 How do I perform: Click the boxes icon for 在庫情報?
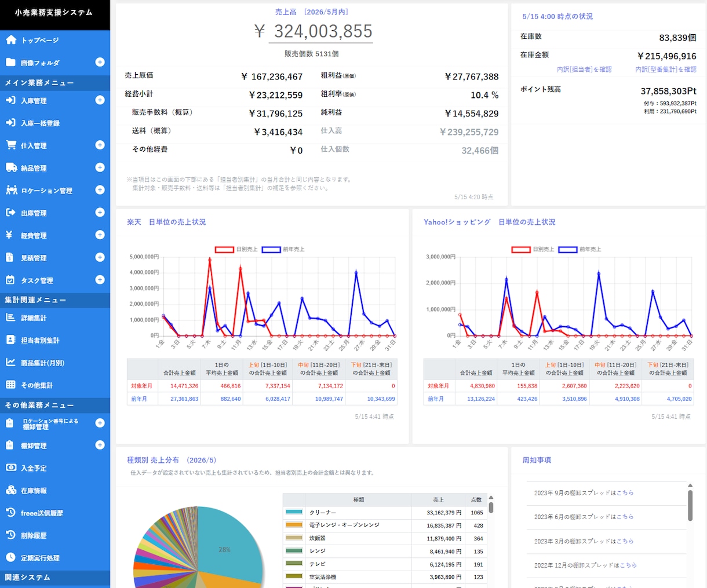(11, 490)
